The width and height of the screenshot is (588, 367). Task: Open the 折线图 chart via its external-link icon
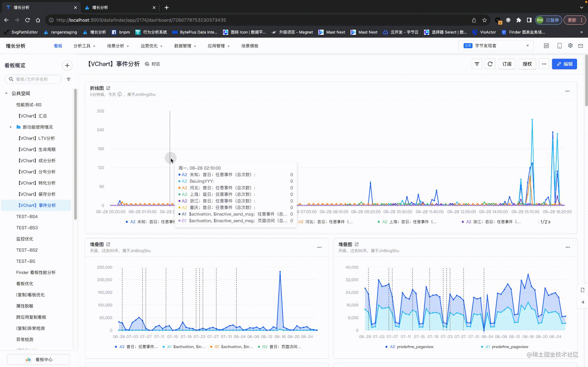pyautogui.click(x=108, y=88)
